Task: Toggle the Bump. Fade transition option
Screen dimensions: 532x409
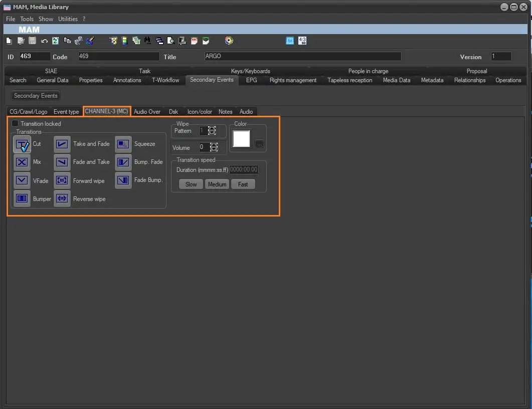Action: click(123, 162)
